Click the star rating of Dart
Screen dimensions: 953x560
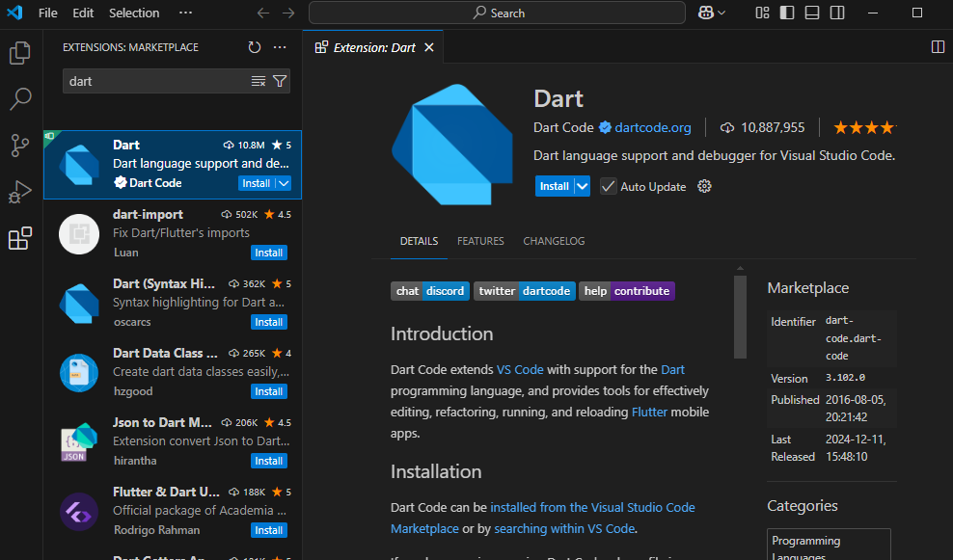pyautogui.click(x=865, y=127)
